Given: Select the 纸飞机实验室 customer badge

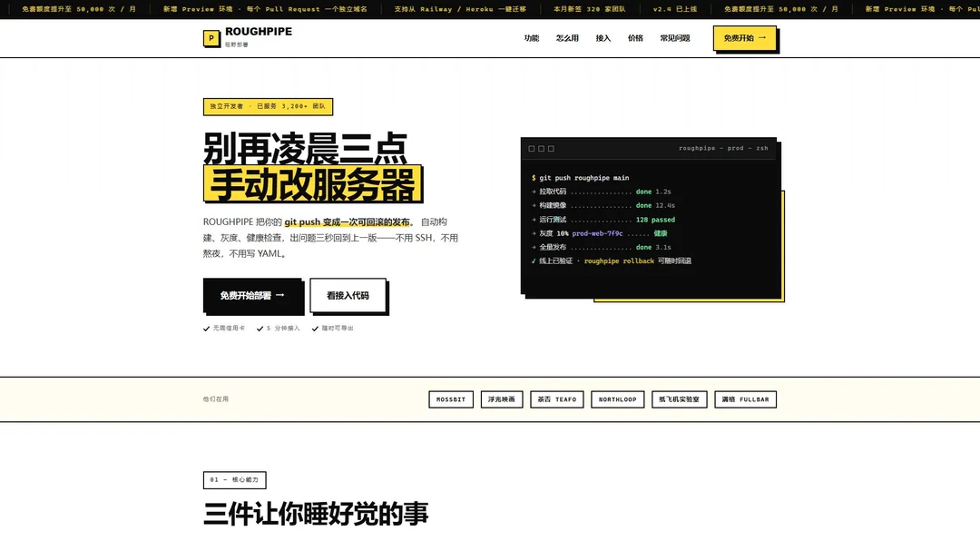Looking at the screenshot, I should [x=679, y=399].
